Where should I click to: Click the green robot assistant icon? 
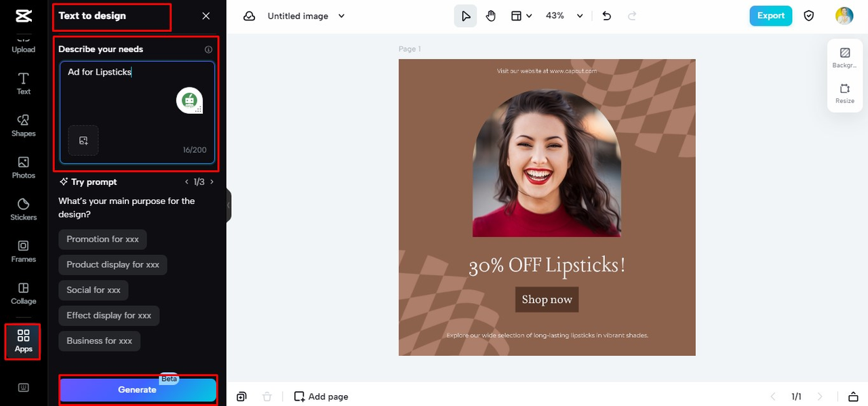(190, 100)
